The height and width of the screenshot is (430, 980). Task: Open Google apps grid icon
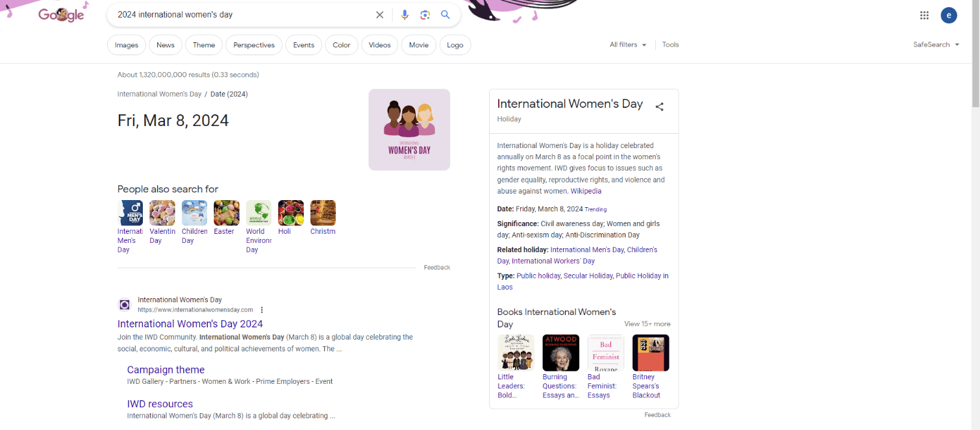(924, 16)
